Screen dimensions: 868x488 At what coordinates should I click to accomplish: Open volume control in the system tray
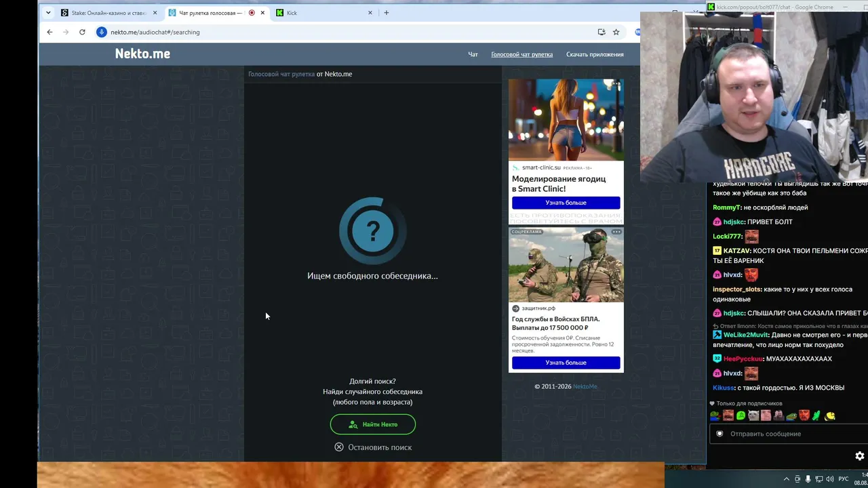pos(830,479)
